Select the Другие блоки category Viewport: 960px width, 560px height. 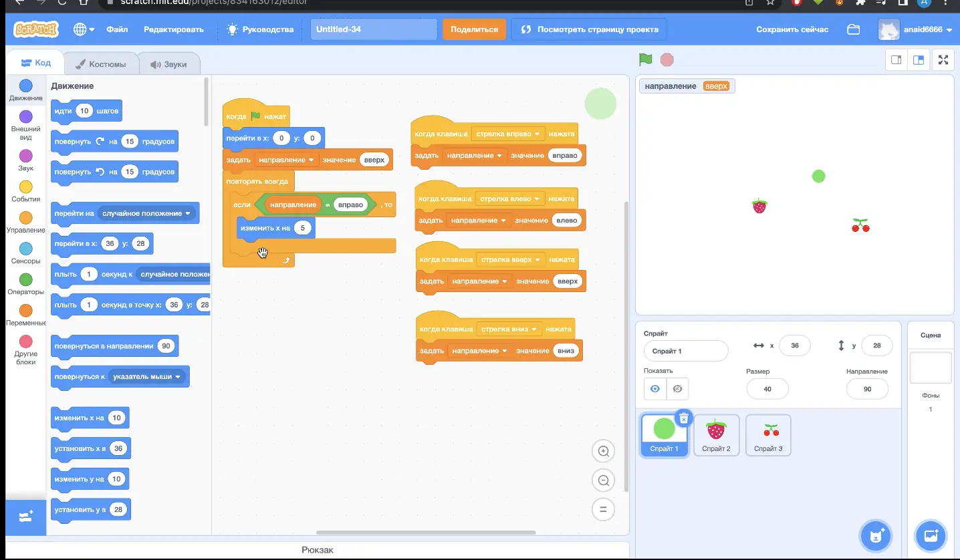point(26,349)
